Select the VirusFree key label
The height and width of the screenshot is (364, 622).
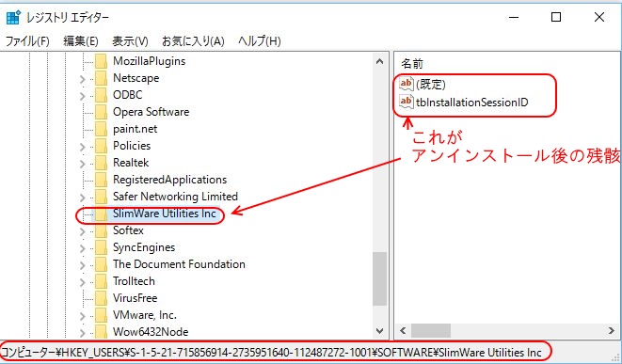135,298
